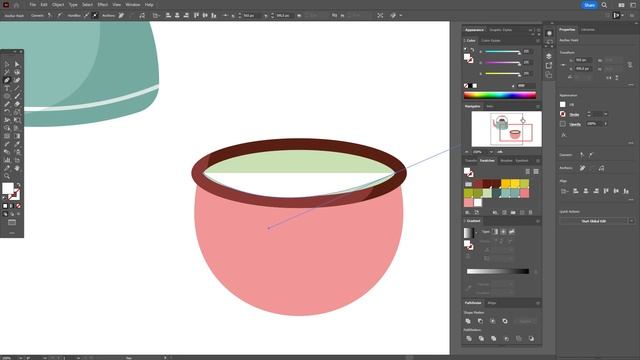Click the Divide pathfinder icon

[469, 338]
